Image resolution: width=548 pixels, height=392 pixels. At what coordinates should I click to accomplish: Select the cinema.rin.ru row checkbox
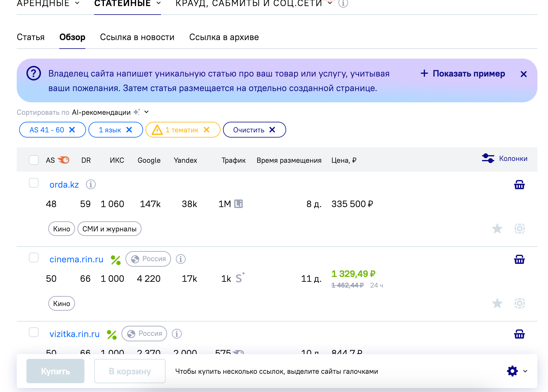click(x=34, y=258)
